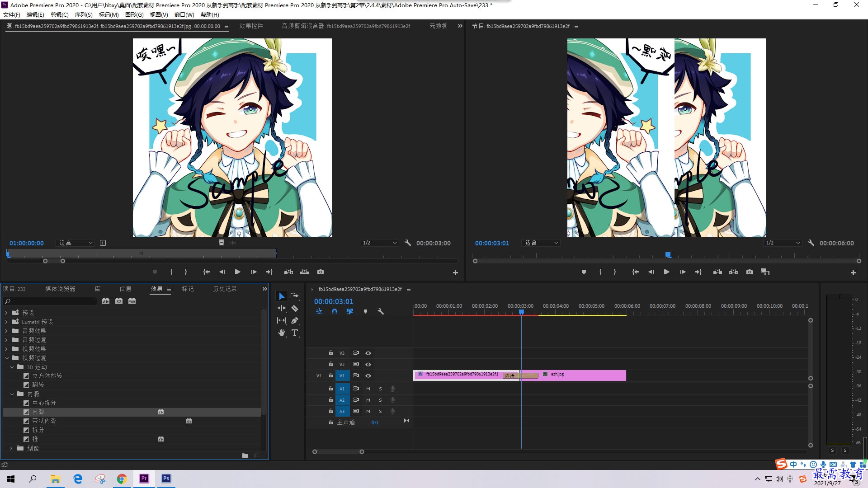
Task: Expand the 划像 folder
Action: [x=11, y=448]
